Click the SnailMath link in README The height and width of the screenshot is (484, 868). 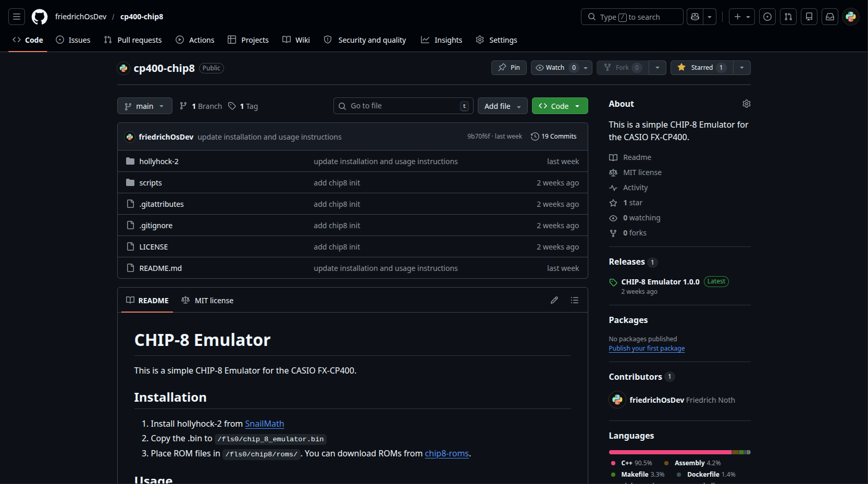point(265,424)
